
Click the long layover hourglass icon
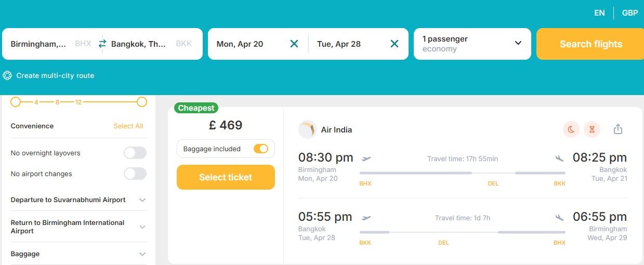592,129
